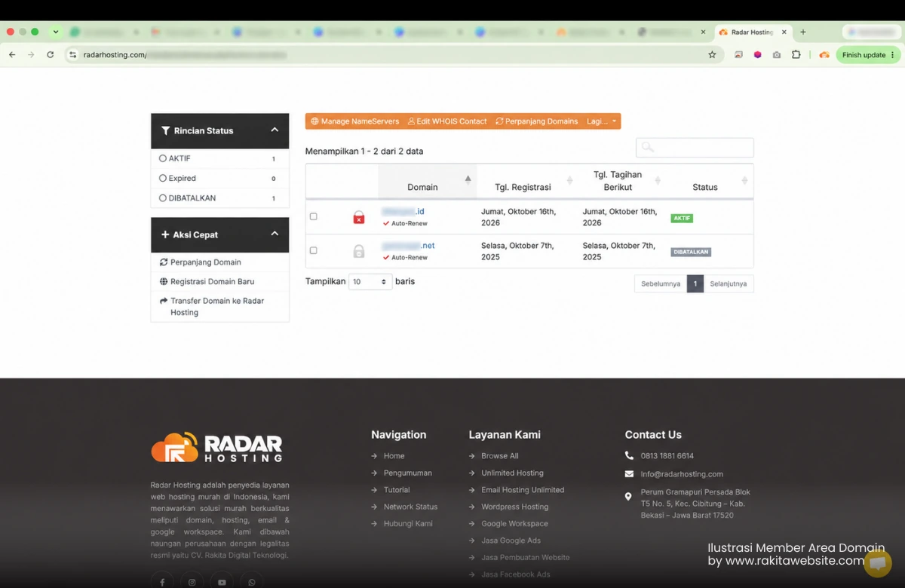Open Radar Hosting WhatsApp icon
This screenshot has height=588, width=905.
(x=251, y=582)
